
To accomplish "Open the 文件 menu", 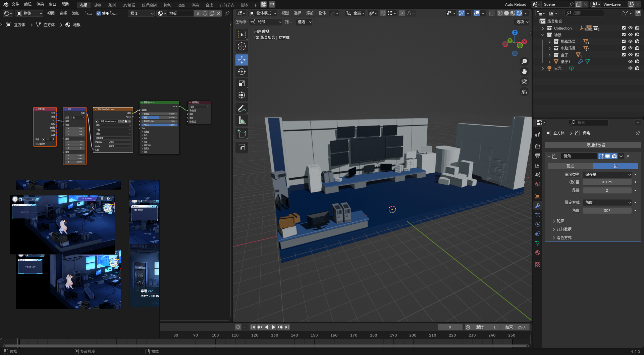I will pos(15,4).
